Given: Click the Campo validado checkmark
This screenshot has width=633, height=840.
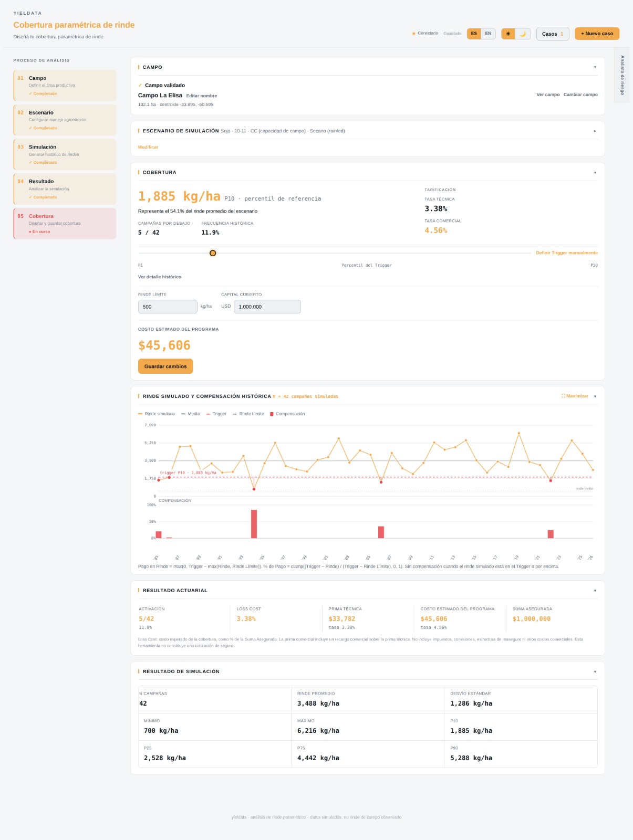Looking at the screenshot, I should pyautogui.click(x=140, y=85).
